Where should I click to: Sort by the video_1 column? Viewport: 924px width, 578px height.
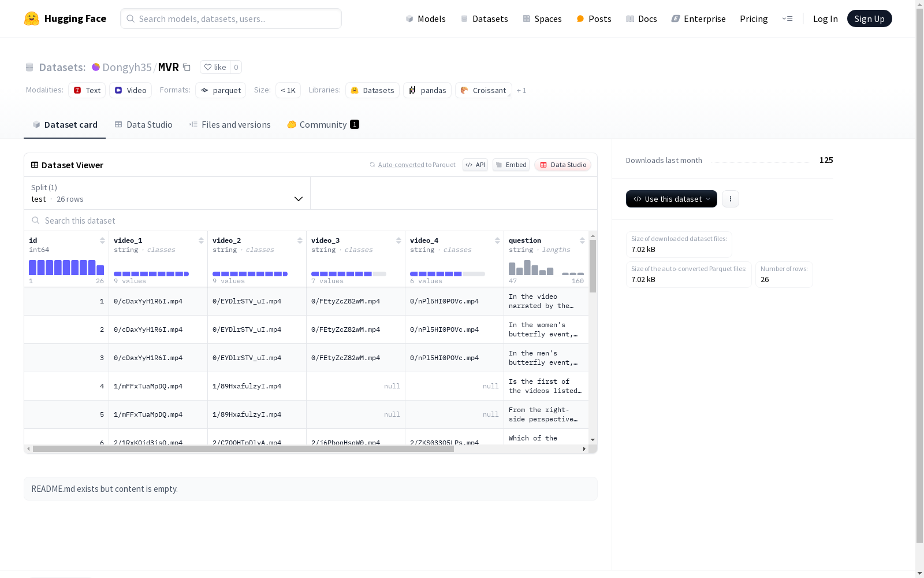coord(201,240)
